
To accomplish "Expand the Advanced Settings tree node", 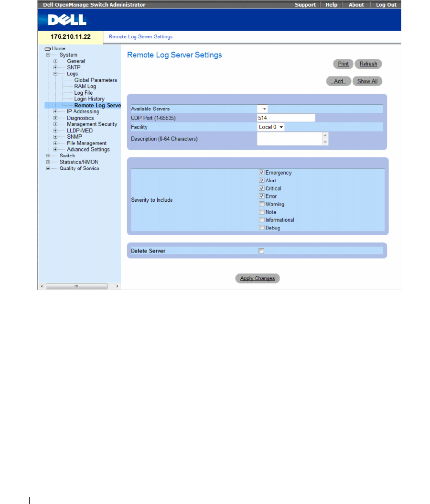I will 55,150.
